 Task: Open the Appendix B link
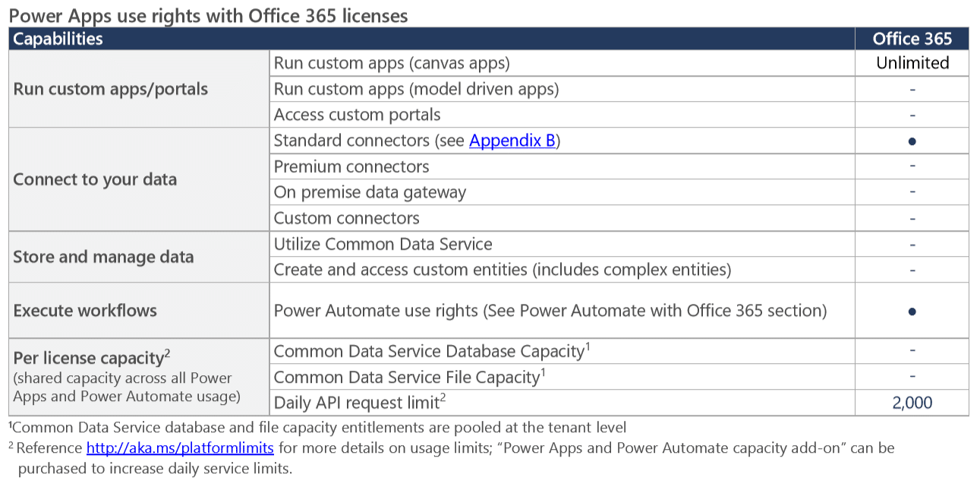(x=512, y=141)
